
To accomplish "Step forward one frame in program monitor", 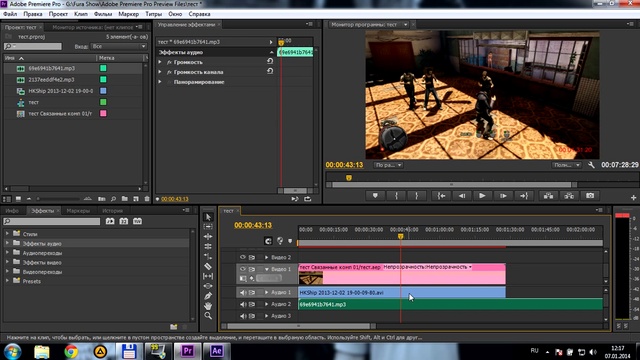I will (x=503, y=196).
